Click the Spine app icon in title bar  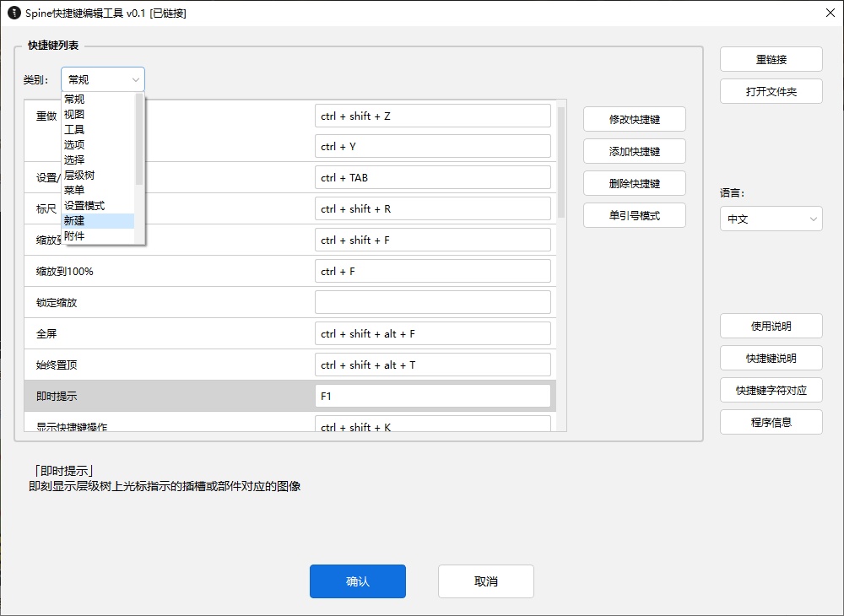point(12,13)
